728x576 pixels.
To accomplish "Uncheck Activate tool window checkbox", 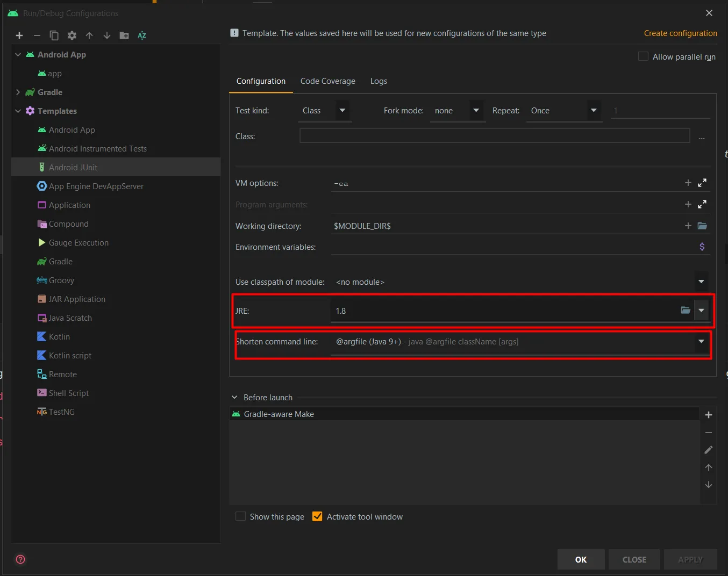I will coord(317,516).
